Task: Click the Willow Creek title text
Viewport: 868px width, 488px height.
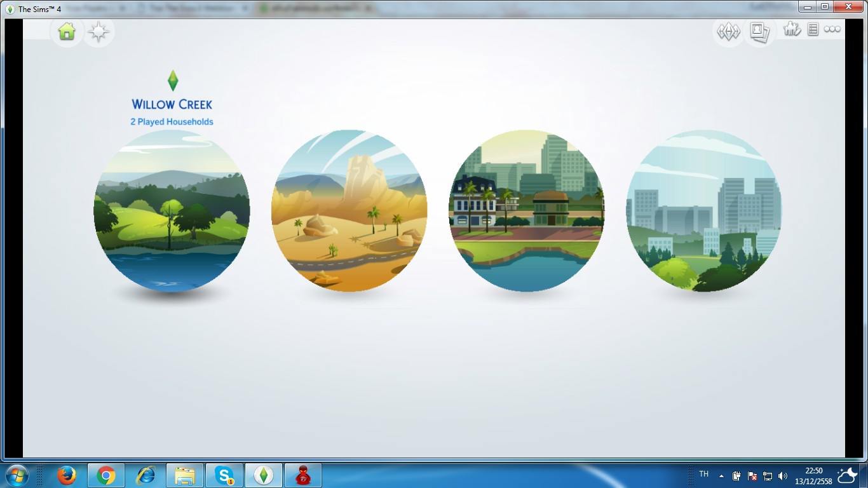Action: [172, 104]
